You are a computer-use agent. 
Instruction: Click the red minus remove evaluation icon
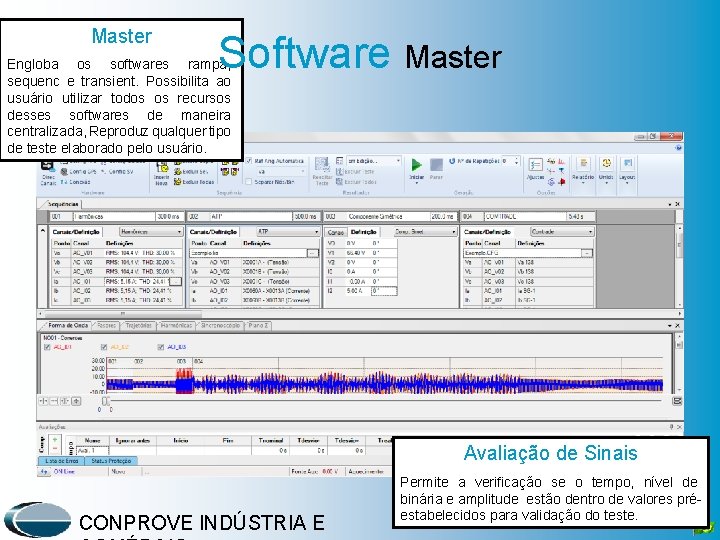click(x=55, y=448)
